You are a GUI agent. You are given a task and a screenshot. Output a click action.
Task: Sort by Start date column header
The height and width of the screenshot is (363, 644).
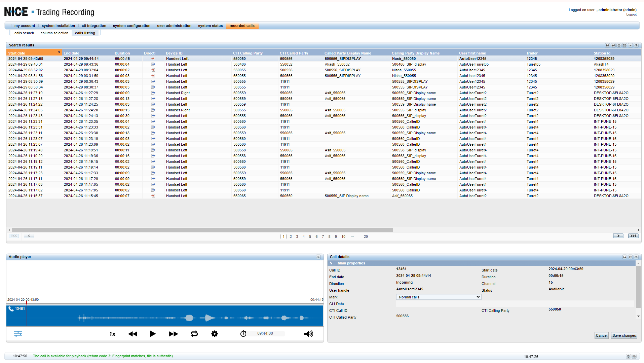click(x=34, y=53)
